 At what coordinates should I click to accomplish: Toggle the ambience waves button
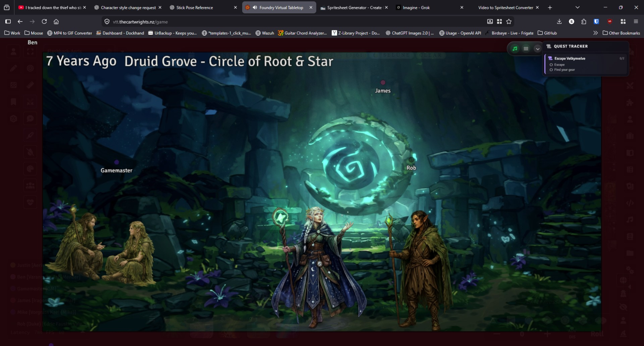pos(526,49)
